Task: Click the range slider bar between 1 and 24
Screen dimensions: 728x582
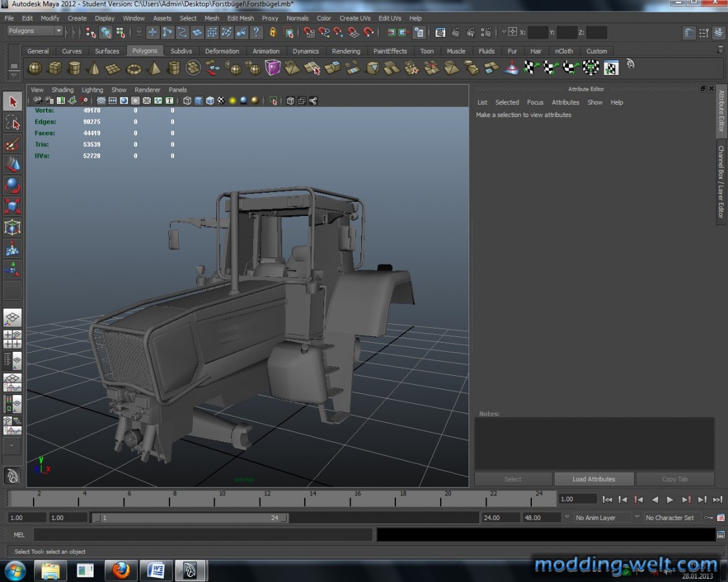Action: (190, 517)
